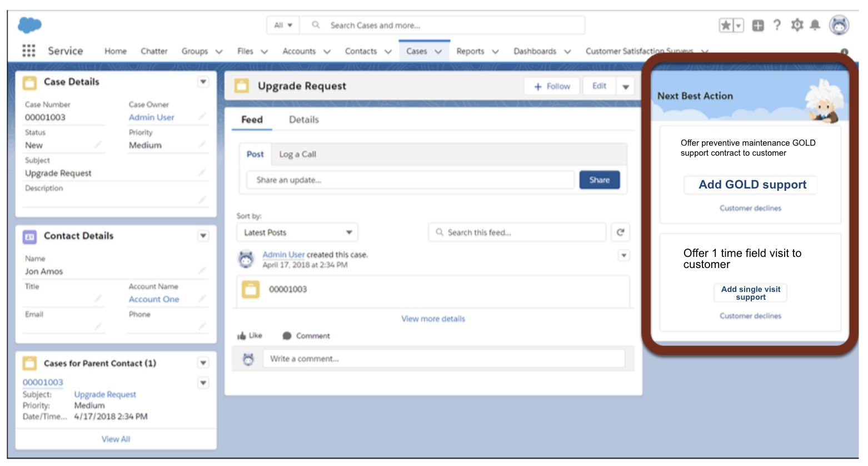Expand the Groups tab chevron
This screenshot has height=466, width=868.
tap(219, 51)
